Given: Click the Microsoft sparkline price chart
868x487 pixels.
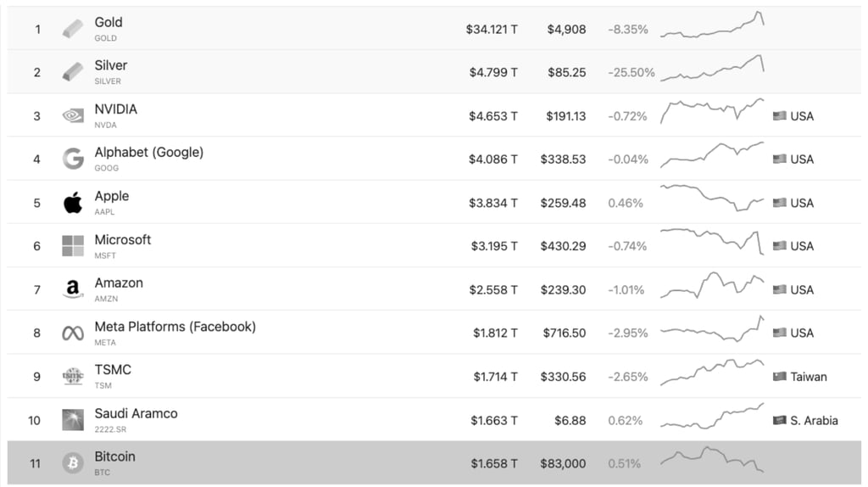Looking at the screenshot, I should [712, 241].
